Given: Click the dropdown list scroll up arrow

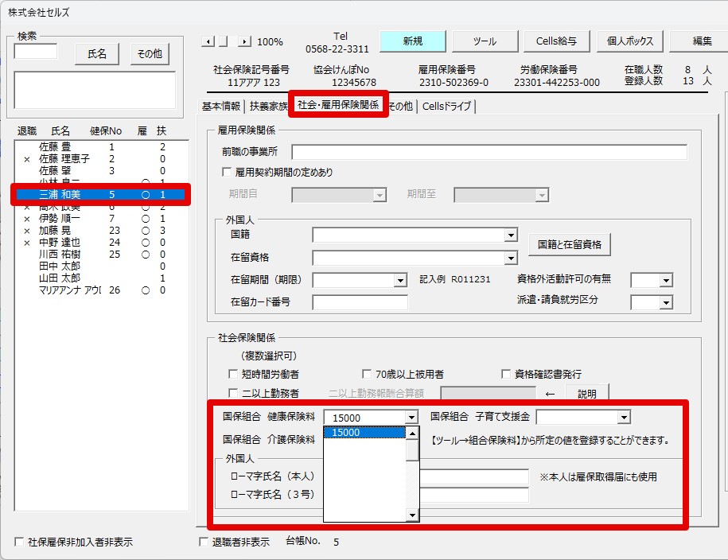Looking at the screenshot, I should point(412,434).
